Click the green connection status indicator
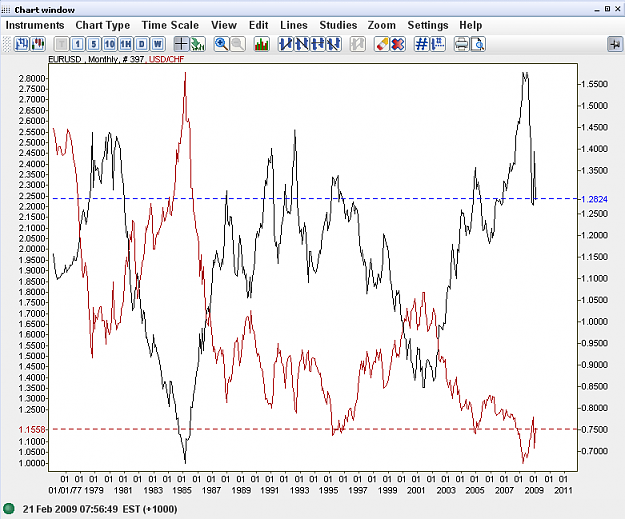 [8, 509]
